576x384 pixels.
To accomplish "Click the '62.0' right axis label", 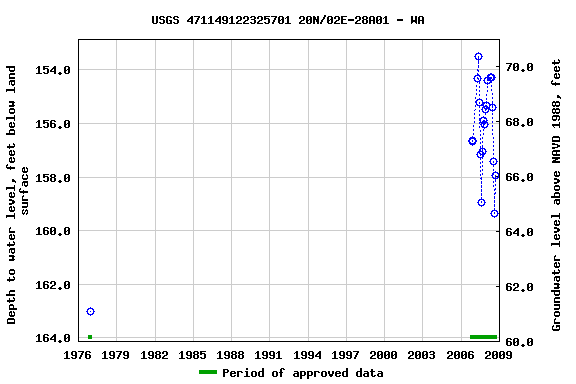I will tap(519, 287).
